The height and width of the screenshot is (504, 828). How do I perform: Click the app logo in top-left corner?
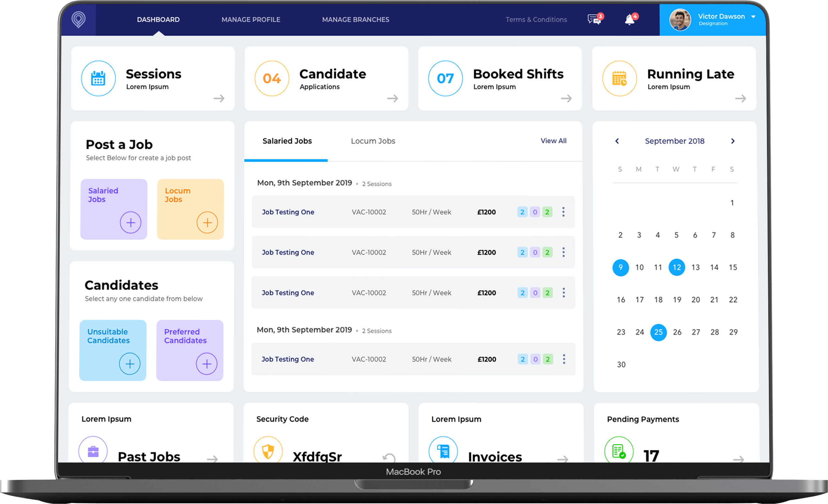coord(78,19)
